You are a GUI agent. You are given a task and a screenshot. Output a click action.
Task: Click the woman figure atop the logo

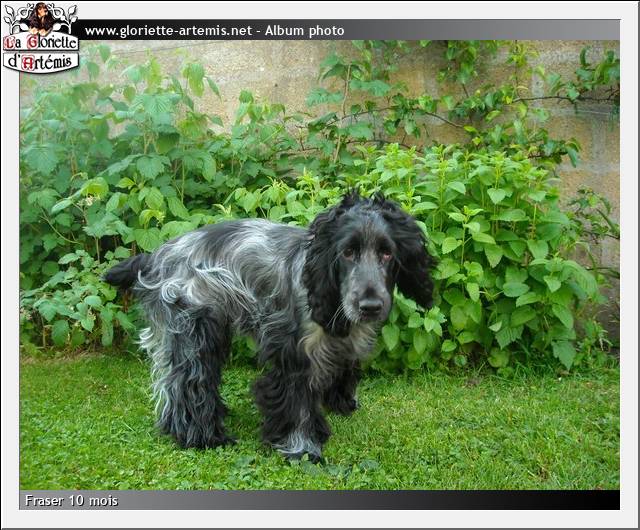pos(40,17)
